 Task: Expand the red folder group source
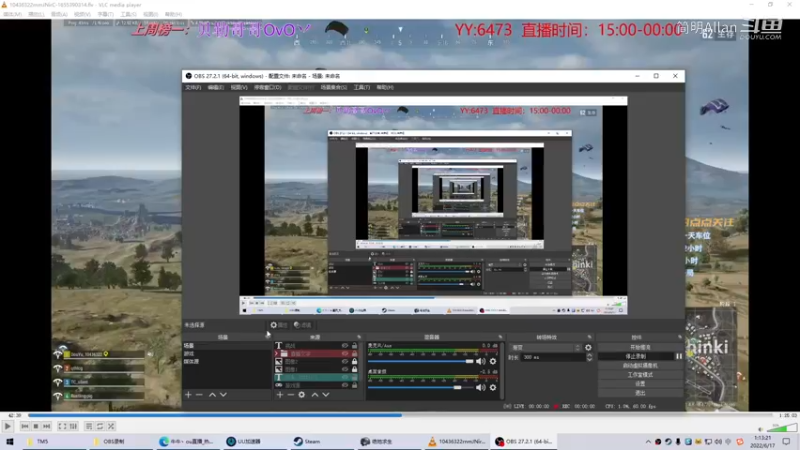tap(277, 354)
